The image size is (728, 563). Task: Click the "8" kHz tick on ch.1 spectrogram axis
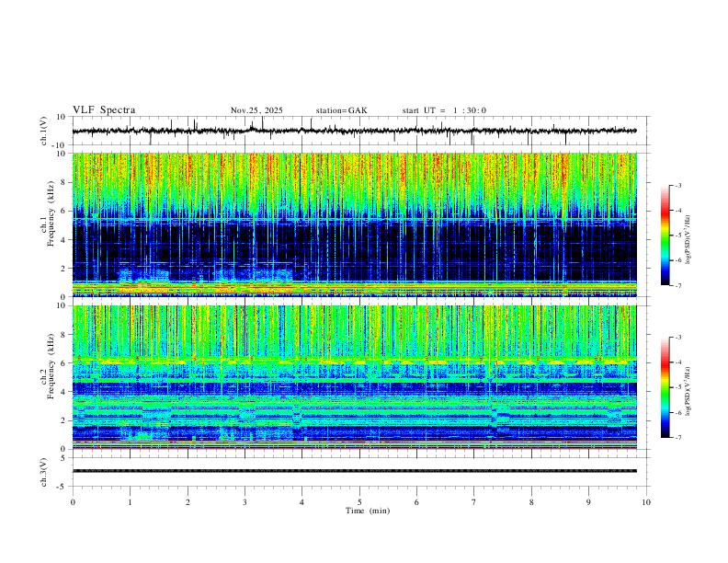pos(64,182)
